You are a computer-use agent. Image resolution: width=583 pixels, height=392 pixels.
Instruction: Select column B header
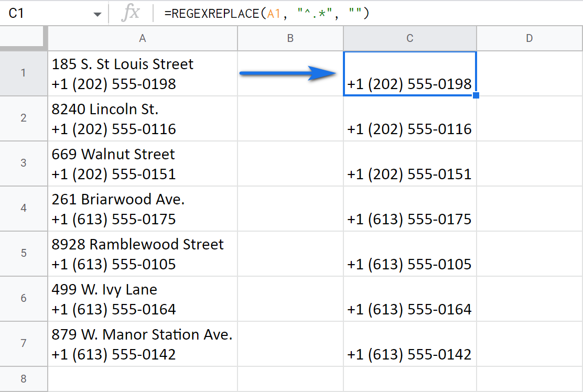[290, 38]
